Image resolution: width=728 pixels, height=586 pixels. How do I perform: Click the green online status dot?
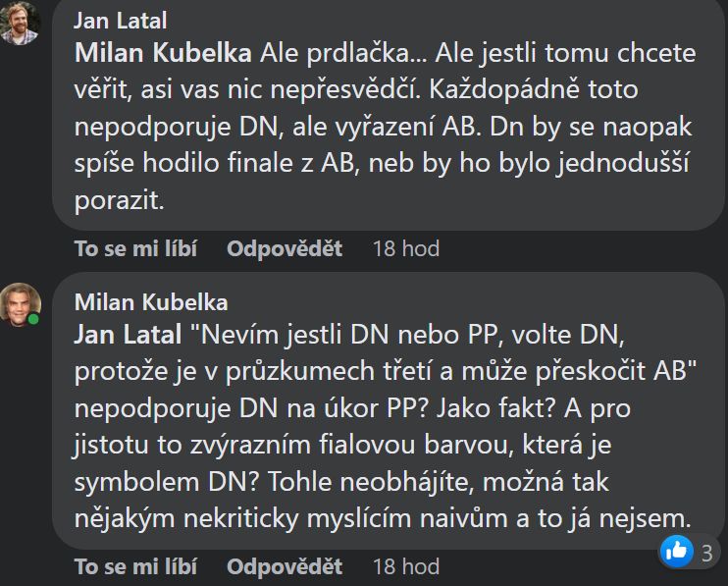click(34, 320)
